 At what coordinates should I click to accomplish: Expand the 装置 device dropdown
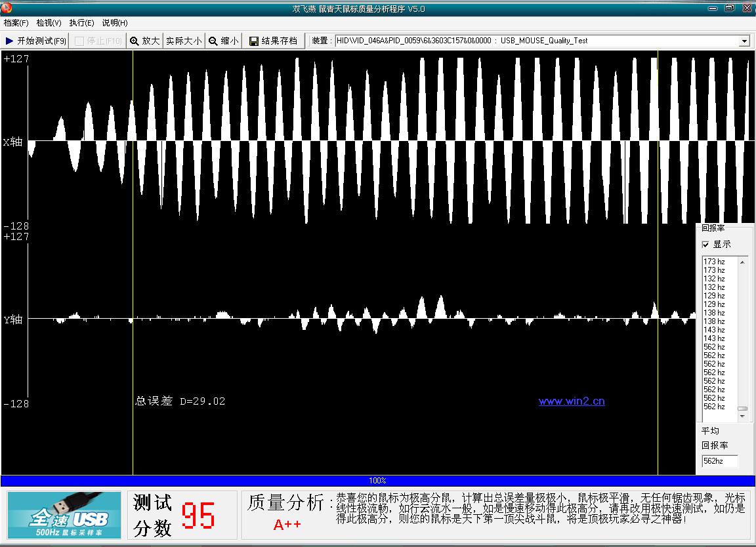[744, 41]
